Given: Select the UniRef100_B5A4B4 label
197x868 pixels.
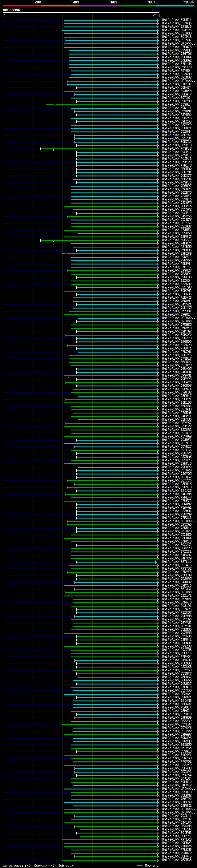Looking at the screenshot, I should [x=177, y=406].
